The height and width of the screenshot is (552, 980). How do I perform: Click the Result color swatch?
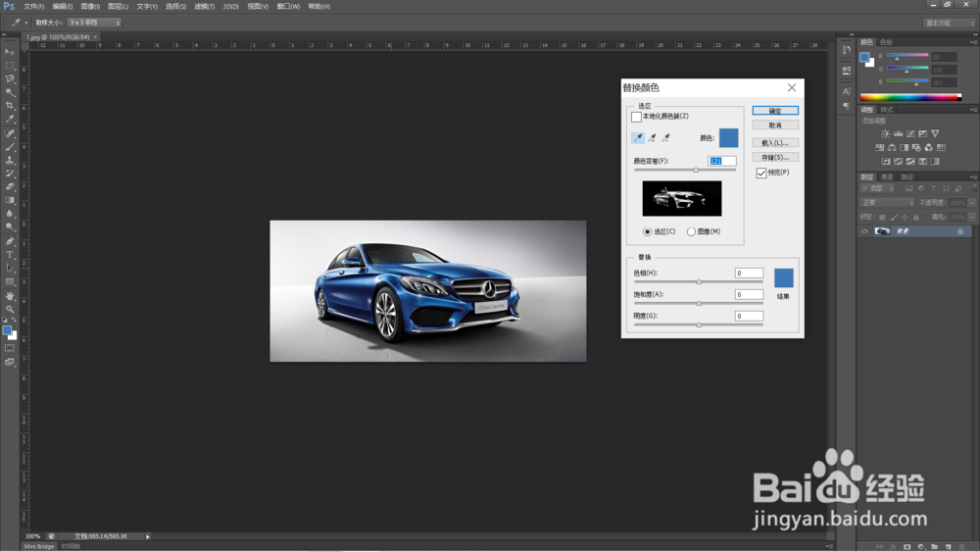click(784, 277)
